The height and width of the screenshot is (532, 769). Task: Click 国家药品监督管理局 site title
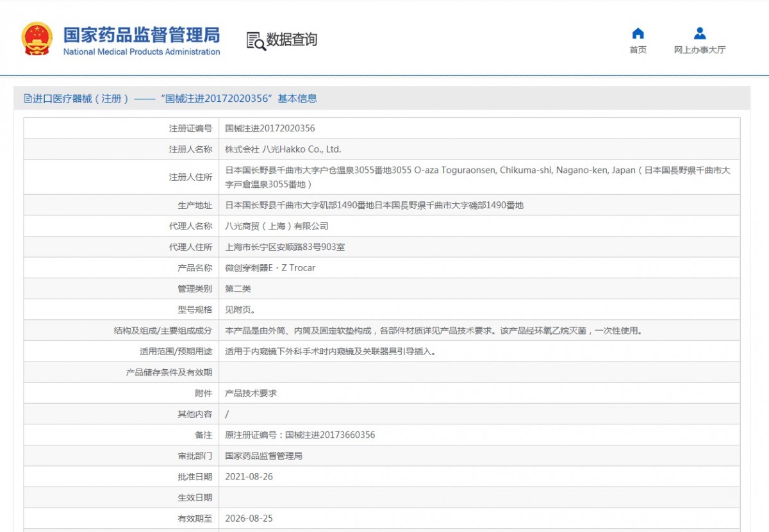click(141, 34)
